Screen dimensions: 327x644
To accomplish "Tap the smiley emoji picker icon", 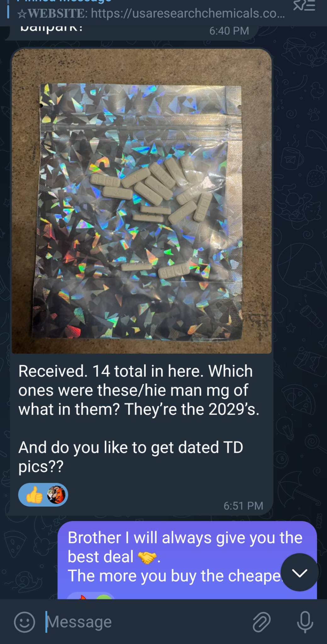I will (x=25, y=622).
